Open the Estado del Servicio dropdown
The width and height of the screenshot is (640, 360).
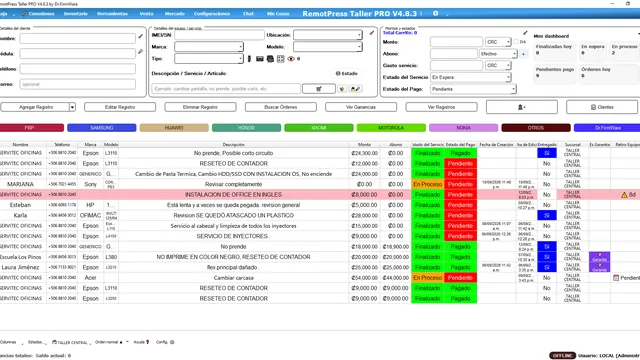(471, 77)
